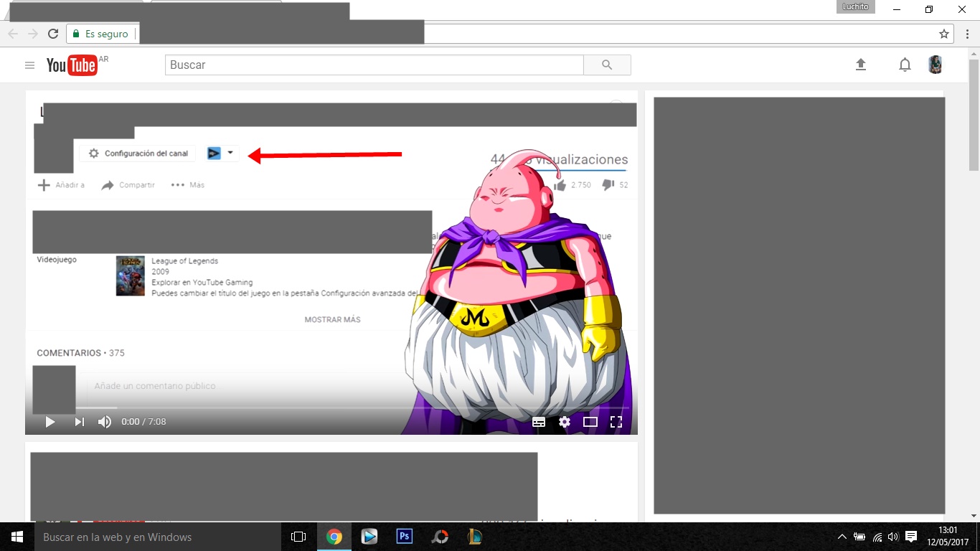
Task: Like the video with thumbs up
Action: coord(560,184)
